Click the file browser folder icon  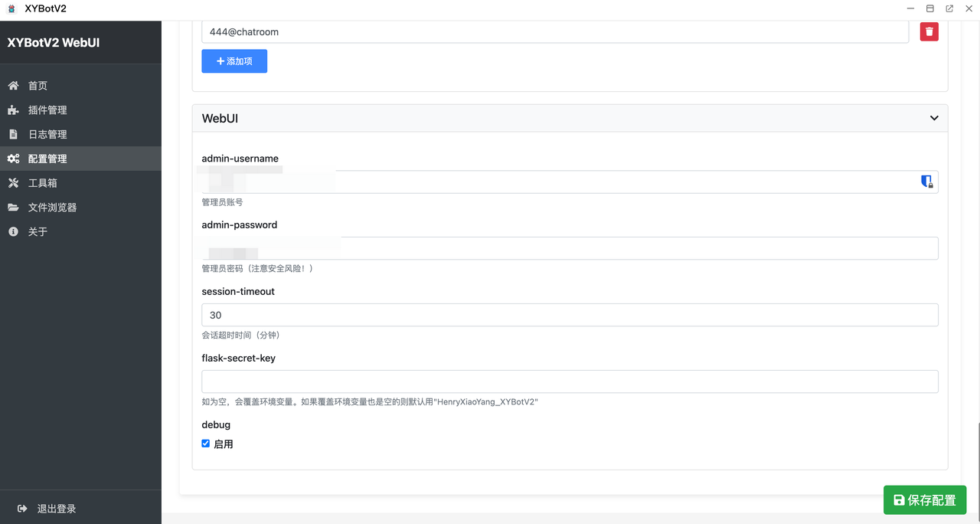pos(13,208)
